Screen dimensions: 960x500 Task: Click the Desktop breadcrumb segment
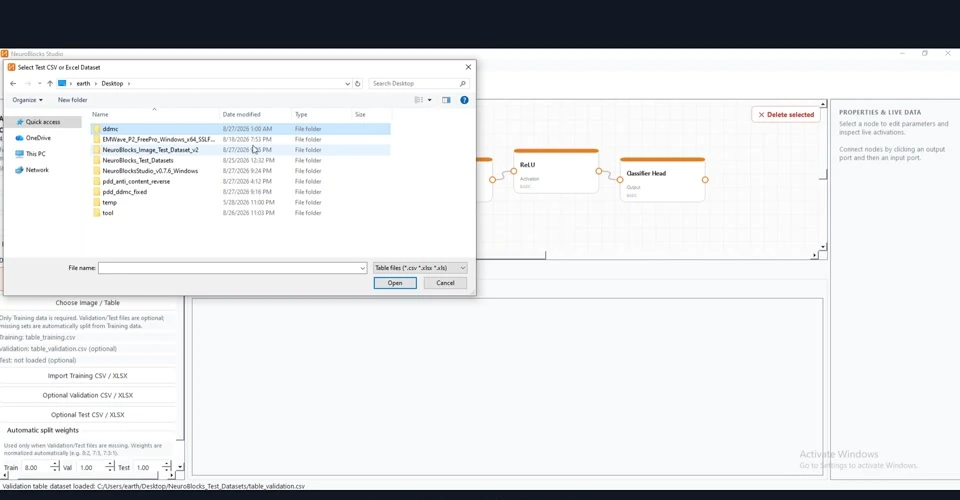tap(112, 83)
